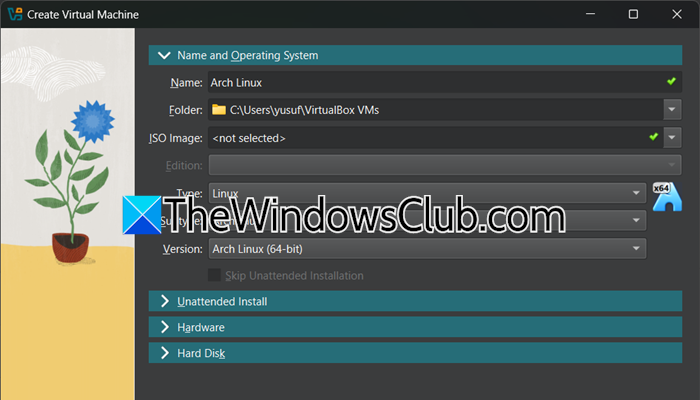Image resolution: width=700 pixels, height=400 pixels.
Task: Open the Version dropdown showing Arch Linux (64-bit)
Action: (427, 249)
